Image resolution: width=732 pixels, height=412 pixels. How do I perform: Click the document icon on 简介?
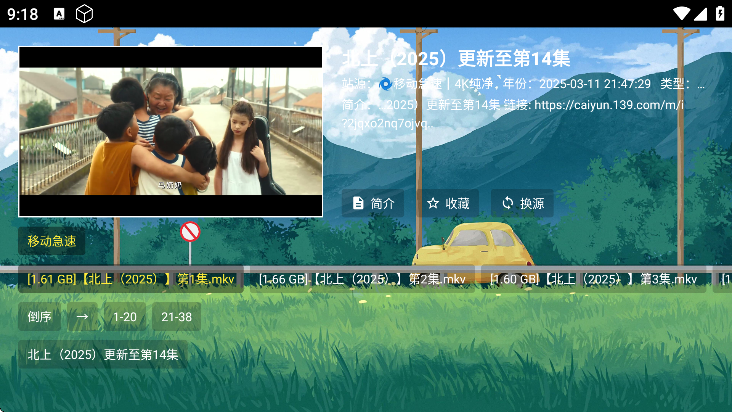pos(358,203)
